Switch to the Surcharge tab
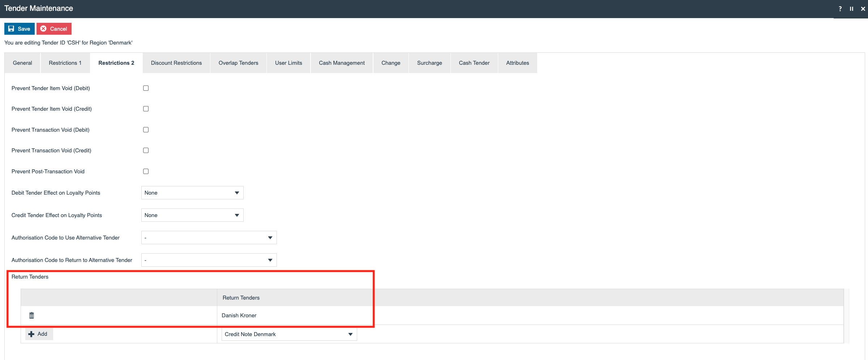 [429, 63]
